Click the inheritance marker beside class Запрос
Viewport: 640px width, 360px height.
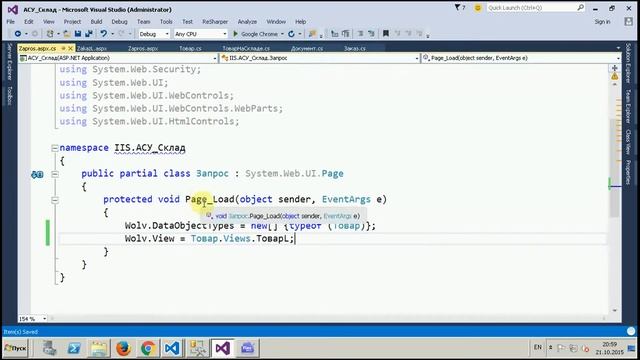click(x=37, y=175)
